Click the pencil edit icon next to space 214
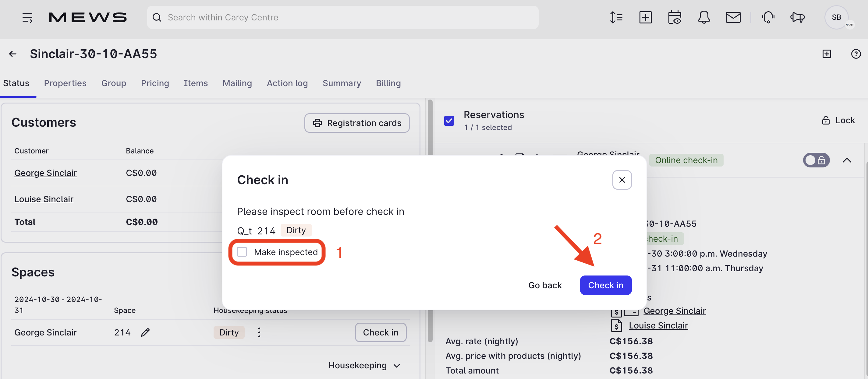The width and height of the screenshot is (868, 379). click(145, 332)
